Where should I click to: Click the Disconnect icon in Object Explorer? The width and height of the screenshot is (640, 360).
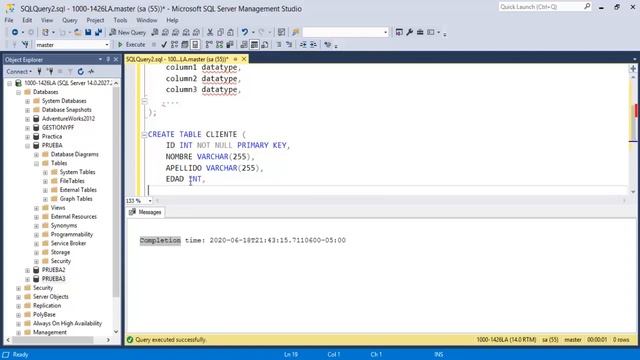[50, 71]
